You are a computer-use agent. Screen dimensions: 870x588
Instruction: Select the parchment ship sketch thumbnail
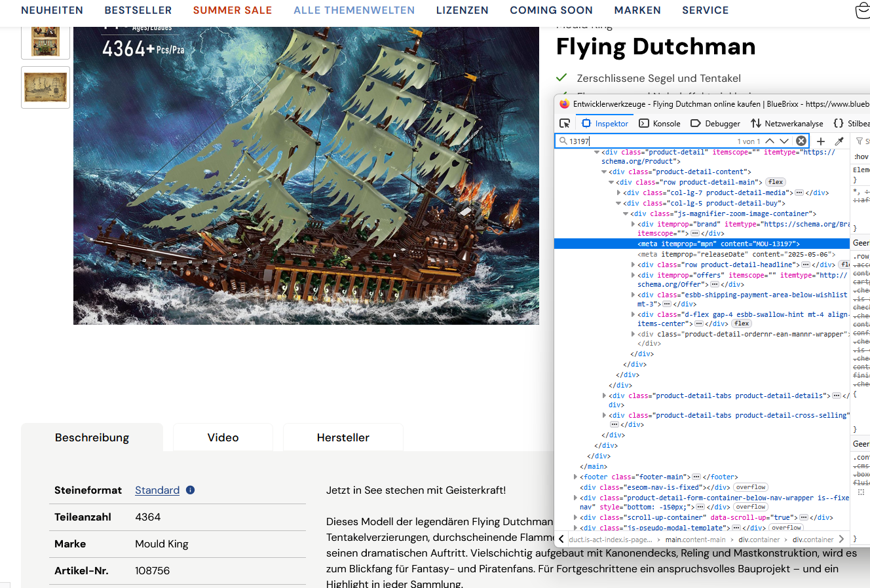point(45,87)
